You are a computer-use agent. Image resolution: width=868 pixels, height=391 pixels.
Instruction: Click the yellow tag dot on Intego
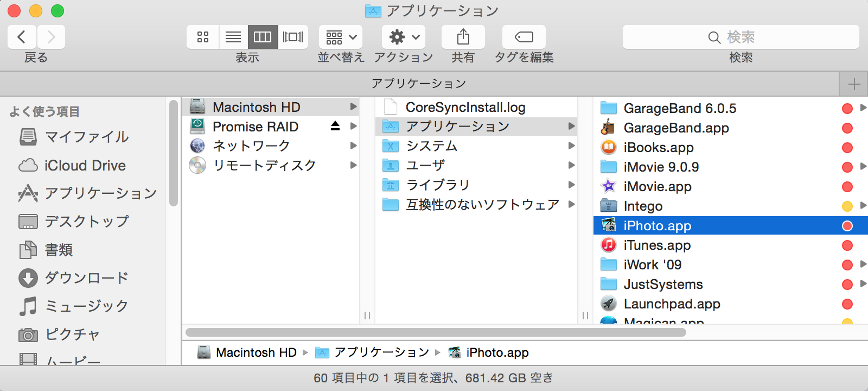[x=847, y=206]
